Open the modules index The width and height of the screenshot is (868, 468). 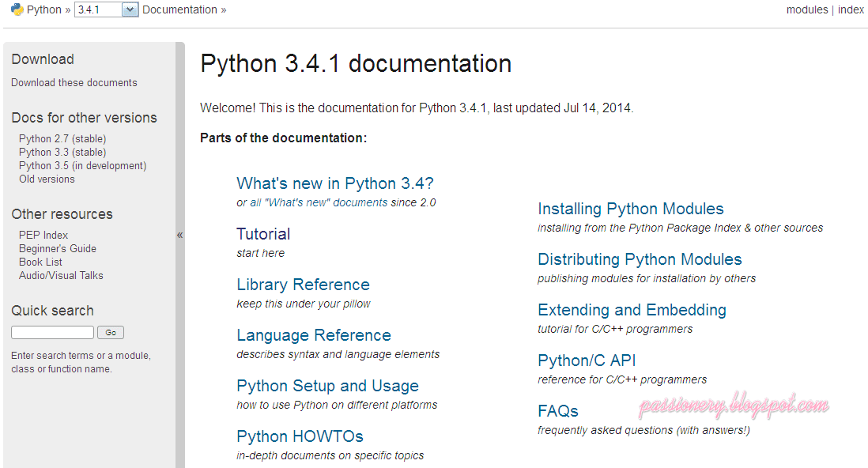click(807, 9)
